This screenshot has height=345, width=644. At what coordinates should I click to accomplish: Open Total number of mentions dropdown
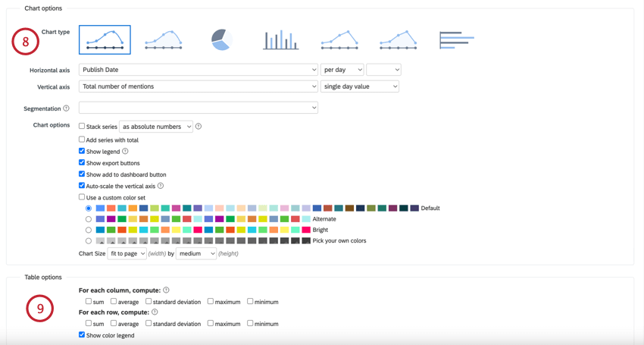(199, 86)
